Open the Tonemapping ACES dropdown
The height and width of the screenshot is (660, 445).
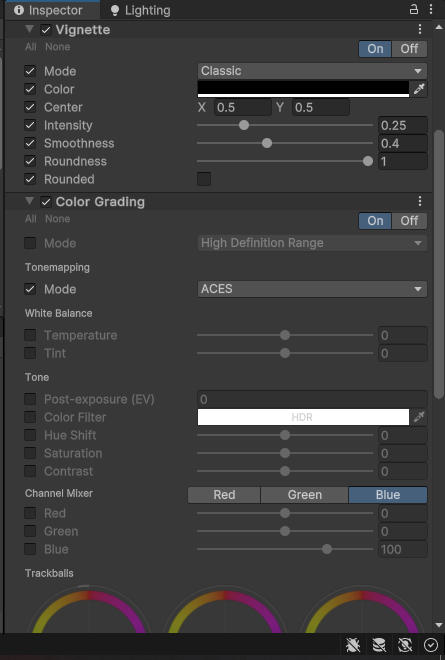(312, 289)
